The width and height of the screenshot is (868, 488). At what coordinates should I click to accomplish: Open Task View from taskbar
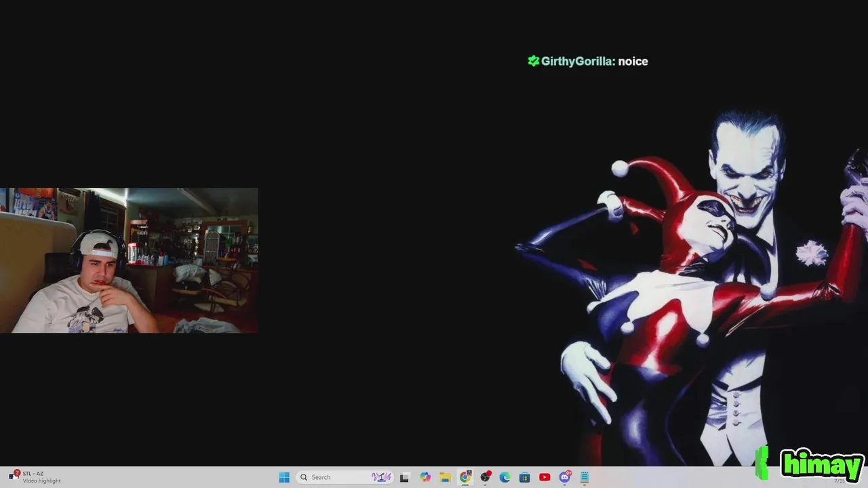(x=405, y=477)
